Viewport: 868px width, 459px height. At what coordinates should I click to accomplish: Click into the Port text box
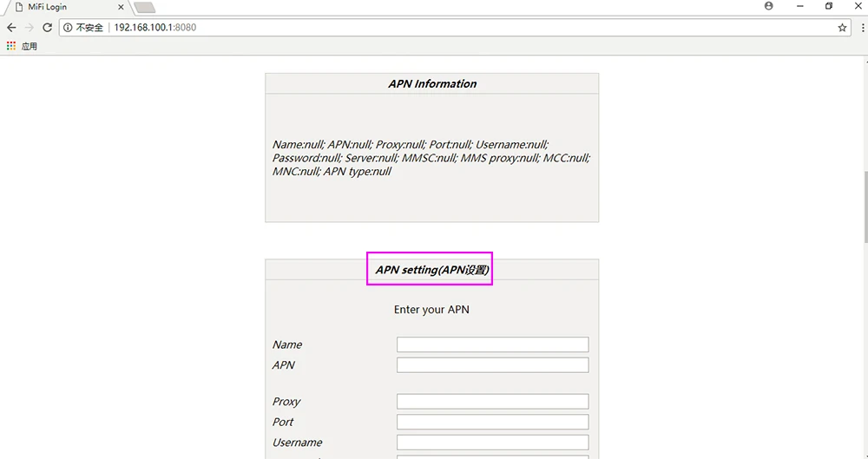point(493,422)
